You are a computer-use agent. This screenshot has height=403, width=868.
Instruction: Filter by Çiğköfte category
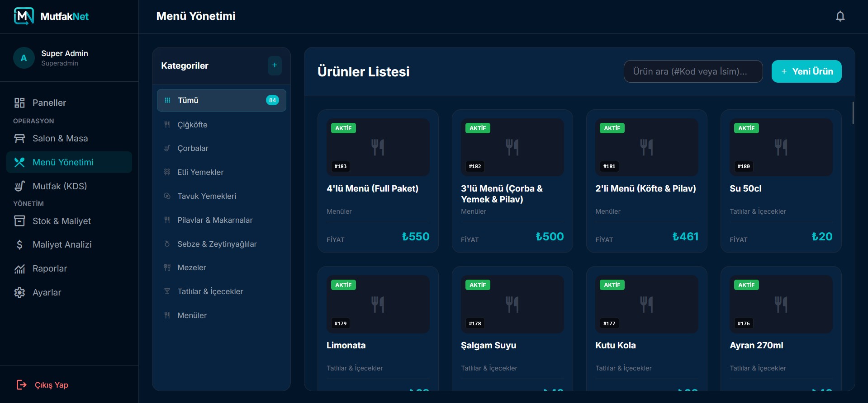click(222, 125)
